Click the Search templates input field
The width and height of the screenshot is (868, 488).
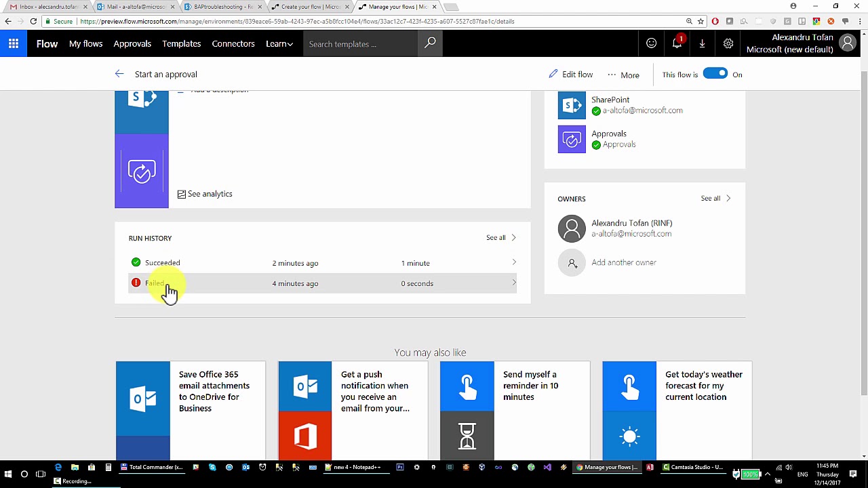pyautogui.click(x=361, y=44)
